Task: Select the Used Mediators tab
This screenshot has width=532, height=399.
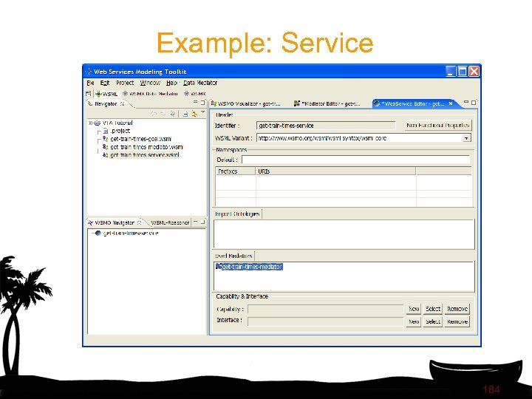Action: click(233, 256)
